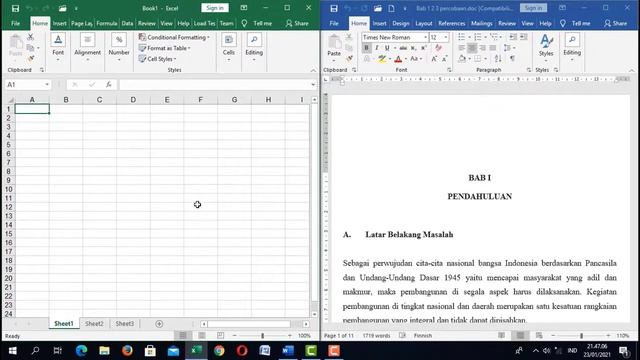
Task: Open Word Mailings tab
Action: tap(482, 23)
